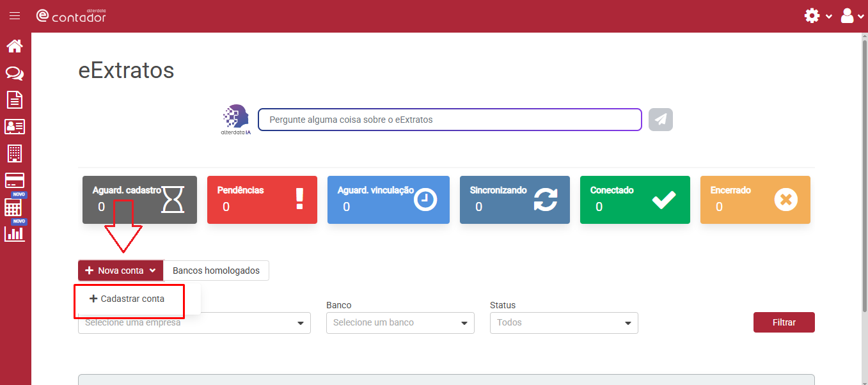Open the calculator sidebar icon

pos(13,207)
